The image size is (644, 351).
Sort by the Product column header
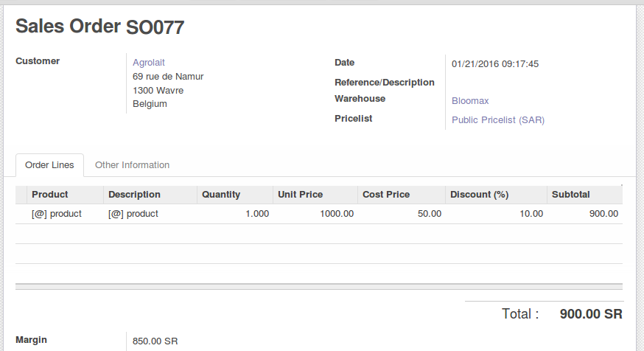65,195
